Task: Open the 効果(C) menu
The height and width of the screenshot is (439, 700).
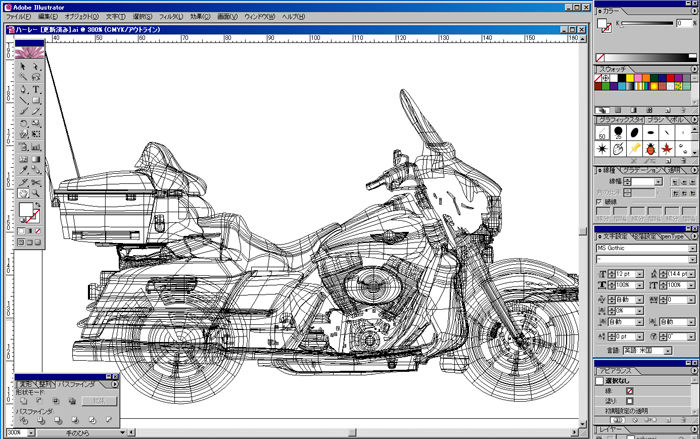Action: tap(200, 17)
